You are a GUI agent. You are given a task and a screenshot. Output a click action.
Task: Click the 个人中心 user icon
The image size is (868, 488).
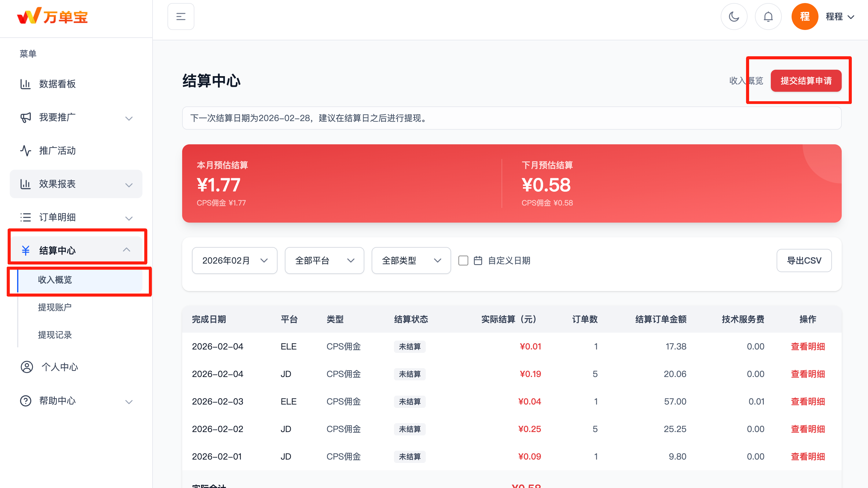click(27, 367)
